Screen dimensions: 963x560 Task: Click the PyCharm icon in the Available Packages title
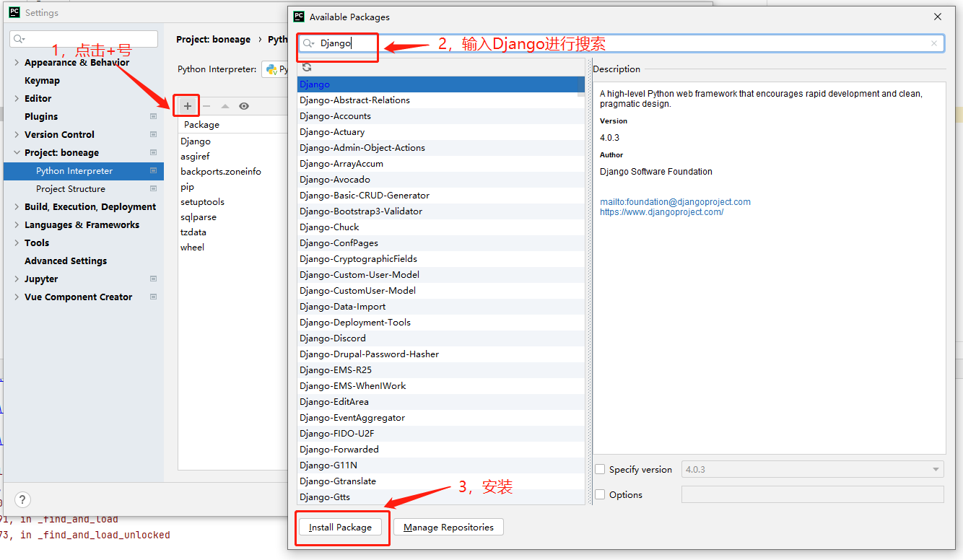pos(300,16)
